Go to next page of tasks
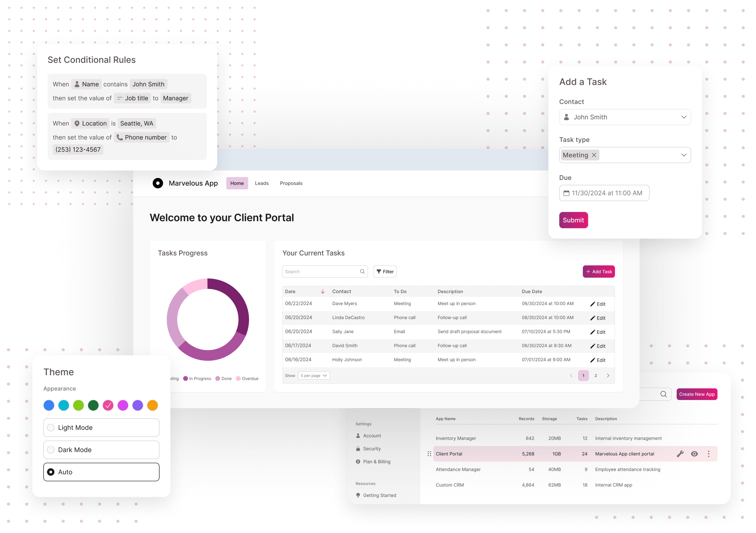 [x=608, y=375]
